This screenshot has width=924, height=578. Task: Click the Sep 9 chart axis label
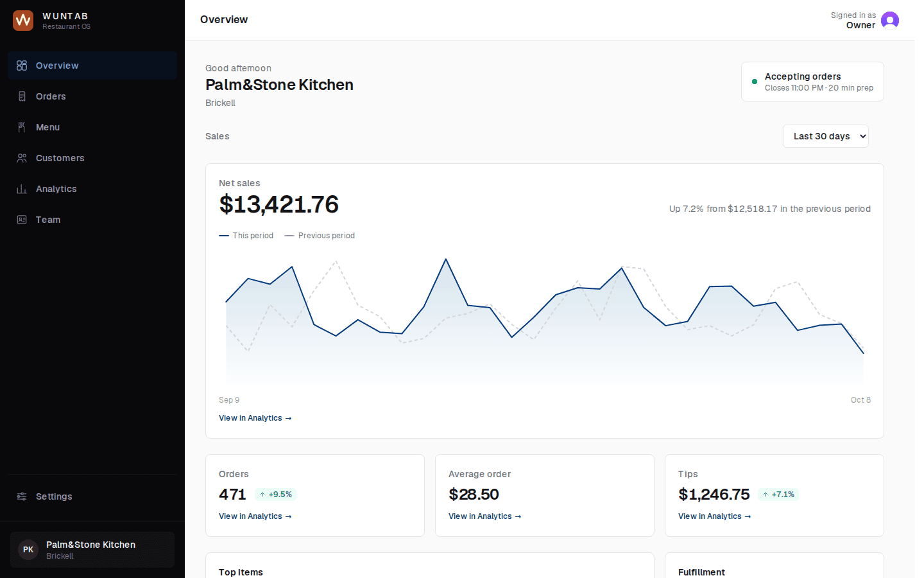229,400
